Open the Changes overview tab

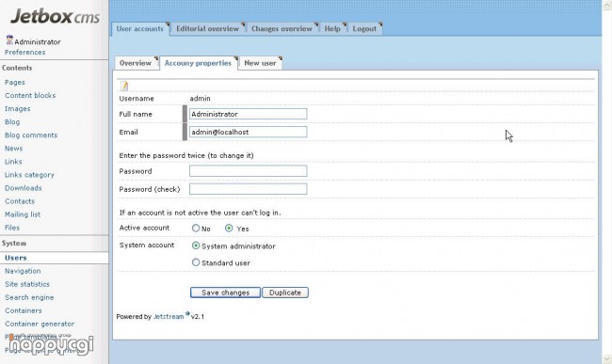coord(282,29)
